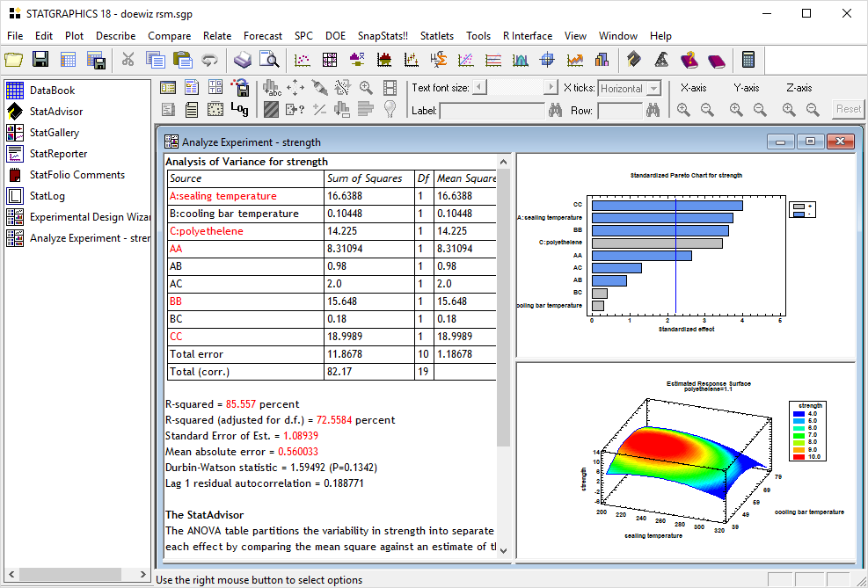Cut selection using the scissors icon
The image size is (868, 588).
click(x=128, y=60)
